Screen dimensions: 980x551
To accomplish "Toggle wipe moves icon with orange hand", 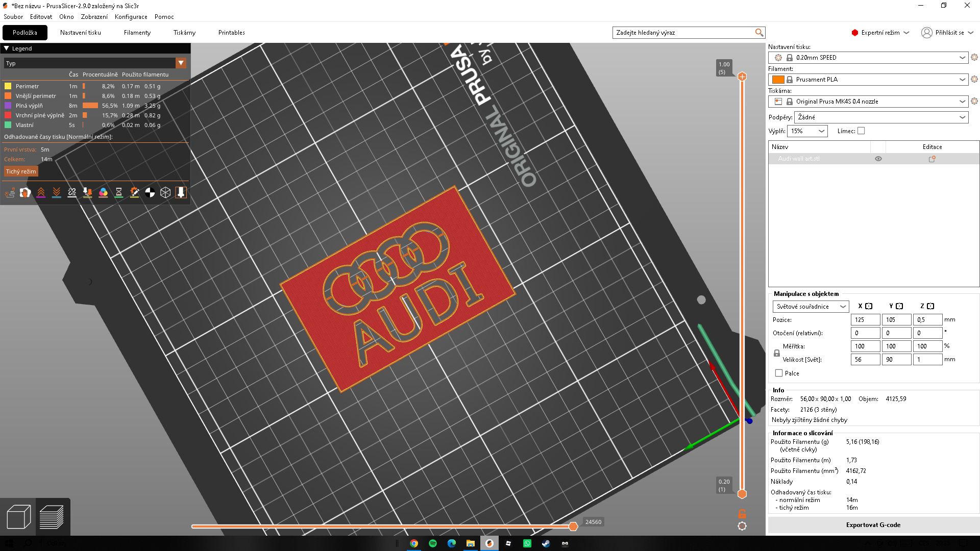I will (x=25, y=192).
